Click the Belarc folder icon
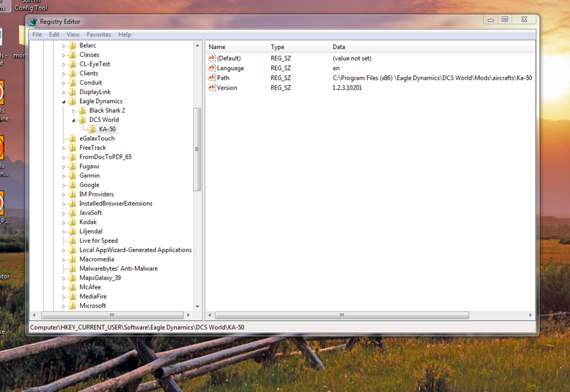 [x=73, y=46]
